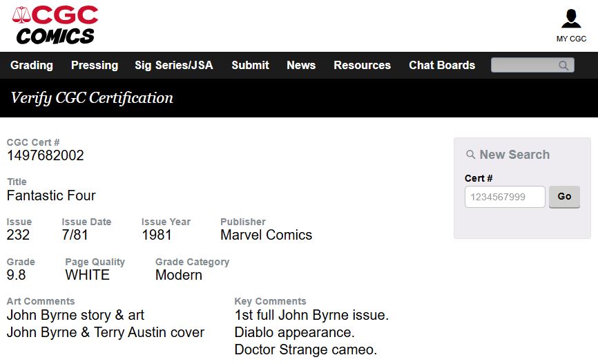Click the Cert # input field
Screen dimensions: 598x364
tap(505, 197)
